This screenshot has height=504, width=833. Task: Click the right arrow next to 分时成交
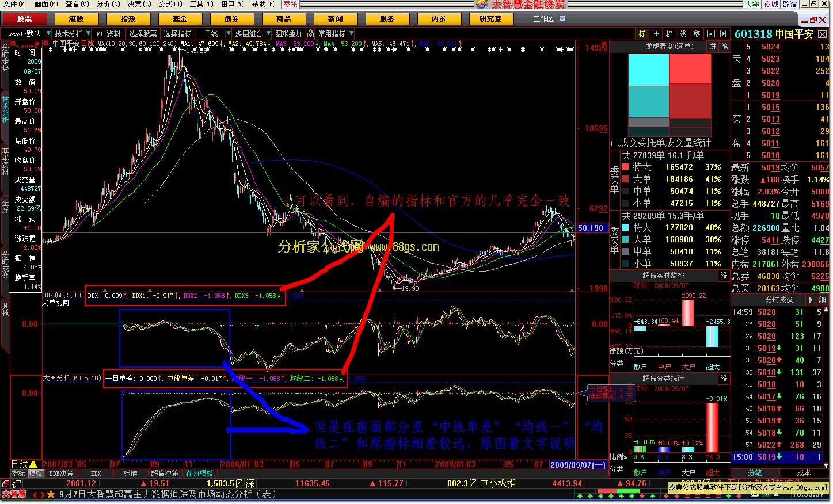point(811,300)
